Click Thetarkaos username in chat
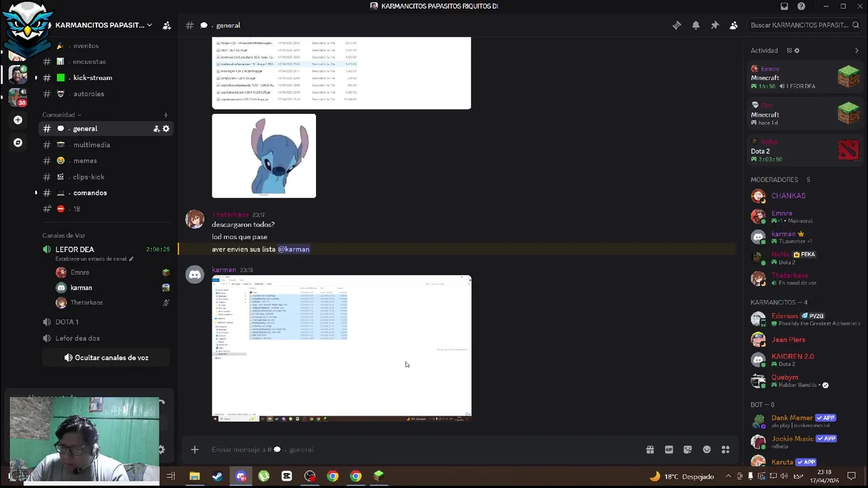 (231, 215)
